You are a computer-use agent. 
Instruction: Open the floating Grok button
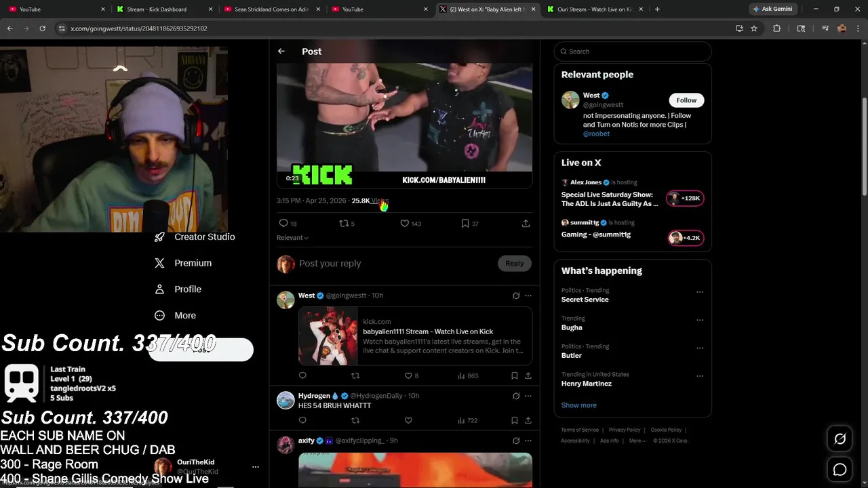[840, 439]
